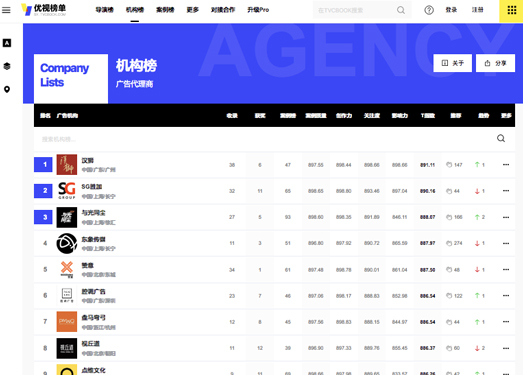Click recommend hand icon showing 274
Image resolution: width=523 pixels, height=375 pixels.
pos(449,243)
